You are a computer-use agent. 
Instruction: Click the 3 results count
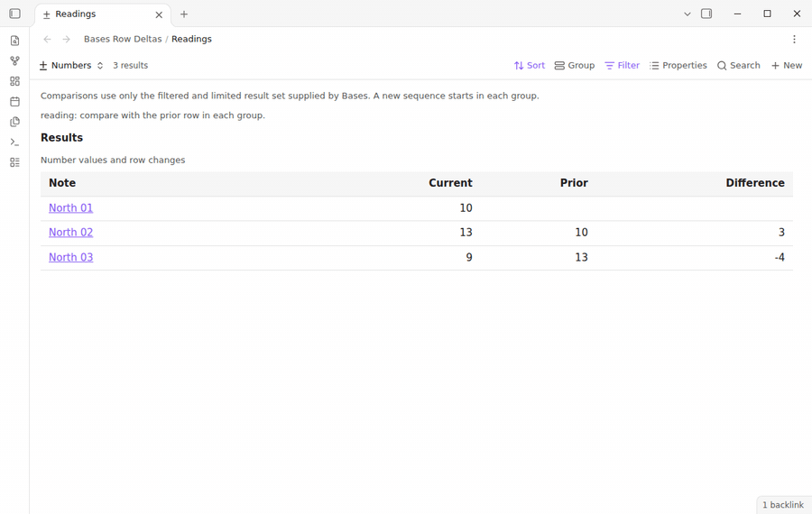click(131, 65)
